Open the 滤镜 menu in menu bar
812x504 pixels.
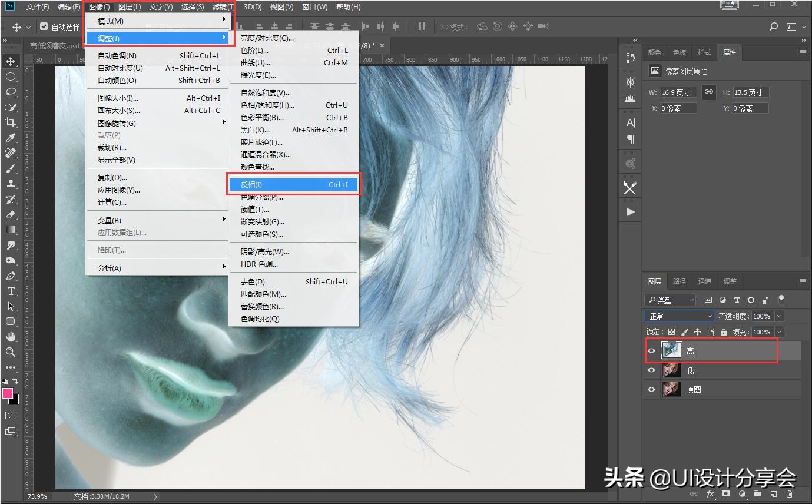click(223, 7)
